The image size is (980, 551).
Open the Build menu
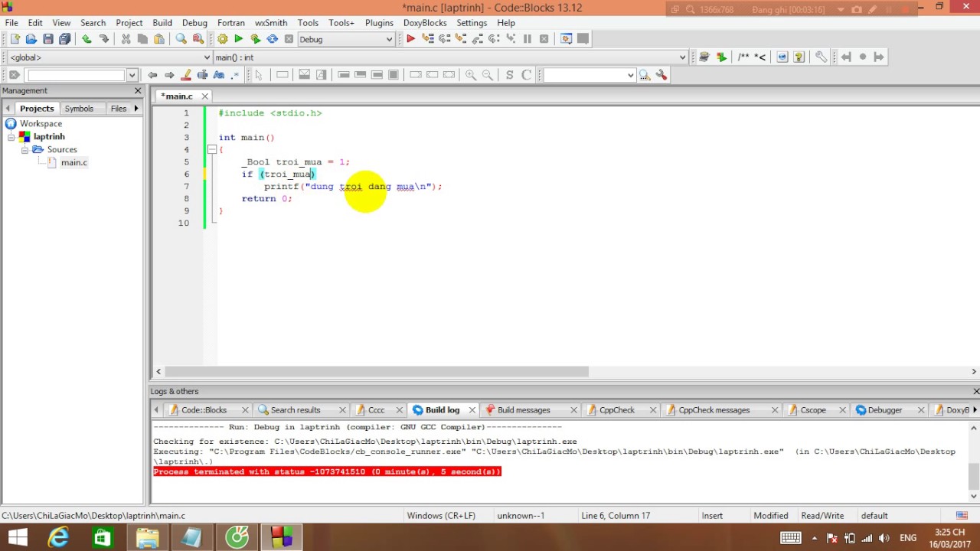pos(162,23)
